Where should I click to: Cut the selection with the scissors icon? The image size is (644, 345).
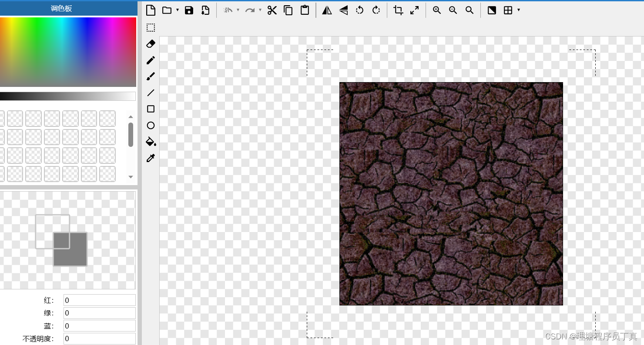click(x=272, y=10)
